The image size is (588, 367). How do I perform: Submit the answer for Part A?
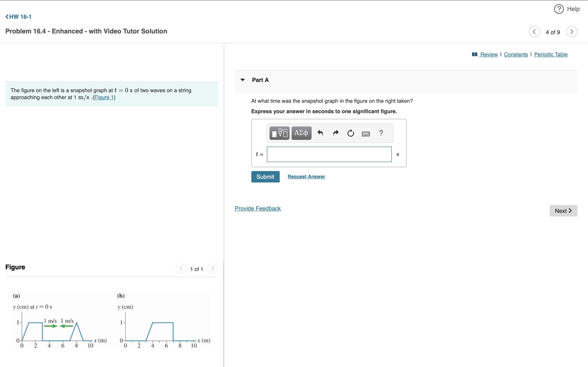tap(265, 176)
